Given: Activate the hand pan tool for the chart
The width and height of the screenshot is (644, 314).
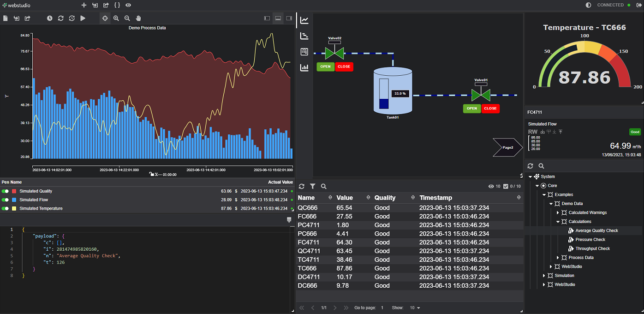Looking at the screenshot, I should 137,18.
